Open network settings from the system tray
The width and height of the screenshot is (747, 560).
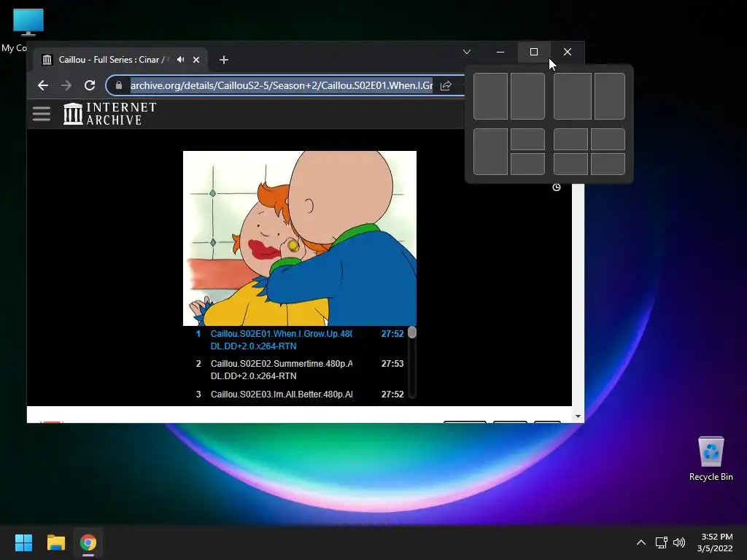[x=661, y=542]
